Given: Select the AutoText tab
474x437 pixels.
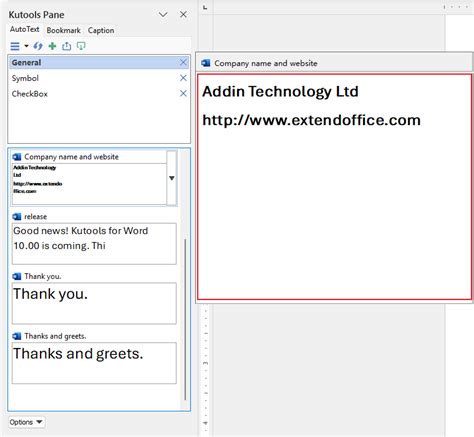Looking at the screenshot, I should point(24,29).
